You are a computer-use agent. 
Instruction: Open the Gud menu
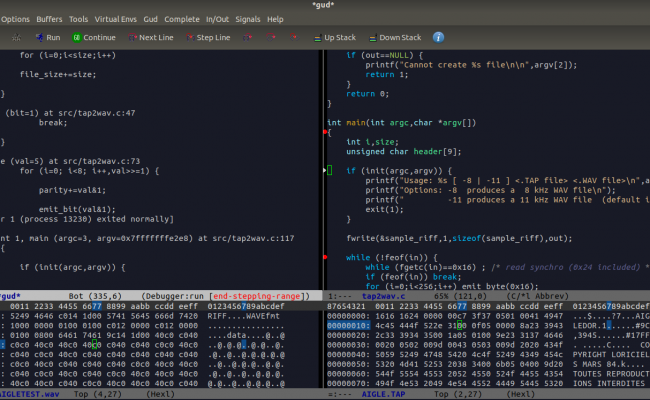pos(150,19)
